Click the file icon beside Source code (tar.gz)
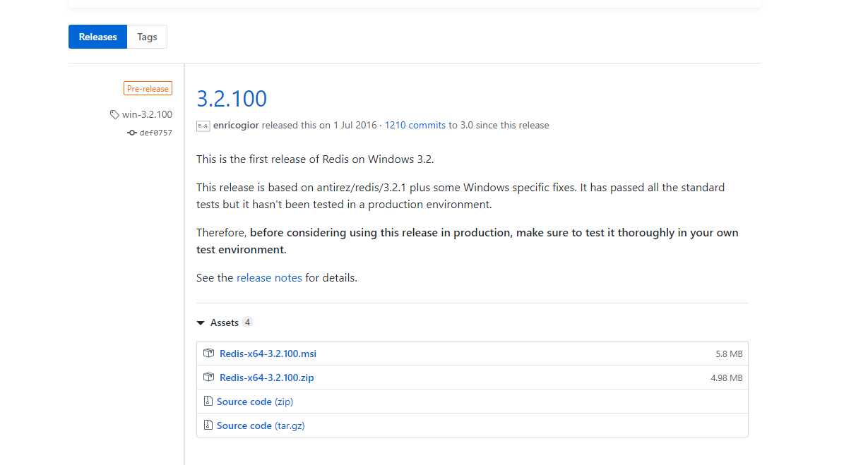 tap(208, 425)
